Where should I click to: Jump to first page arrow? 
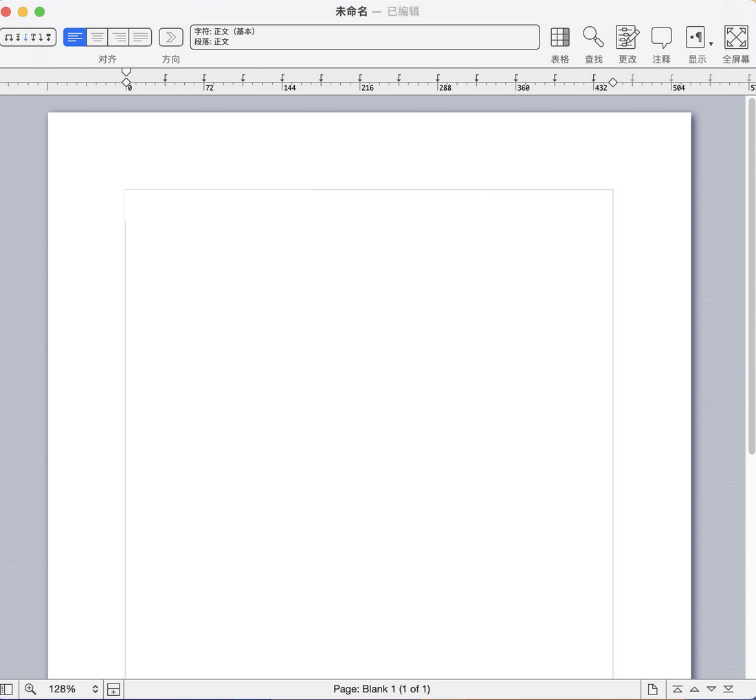tap(678, 689)
